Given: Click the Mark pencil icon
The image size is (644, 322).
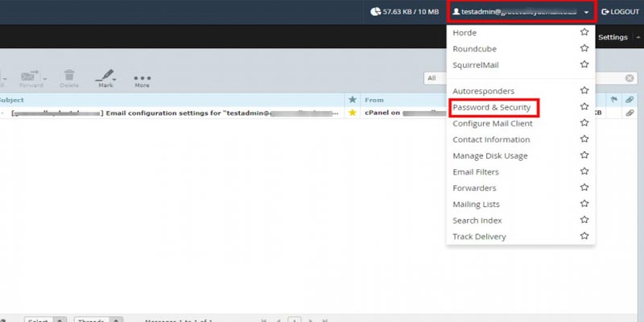Looking at the screenshot, I should tap(105, 75).
